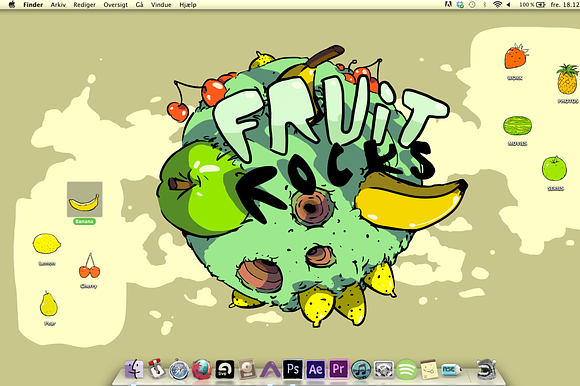This screenshot has width=580, height=386.
Task: Open the Rediger menu
Action: [84, 5]
